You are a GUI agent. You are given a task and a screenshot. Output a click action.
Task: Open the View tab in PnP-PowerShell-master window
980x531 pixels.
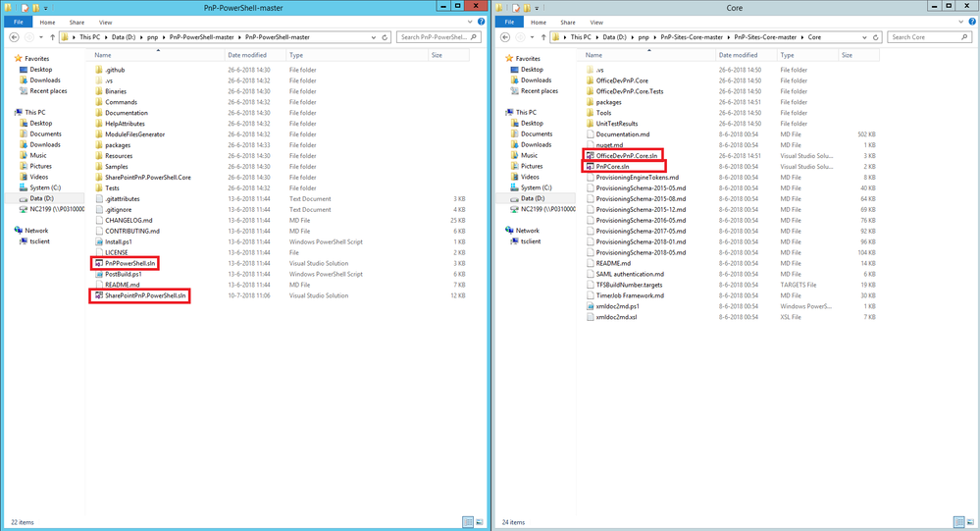coord(106,22)
